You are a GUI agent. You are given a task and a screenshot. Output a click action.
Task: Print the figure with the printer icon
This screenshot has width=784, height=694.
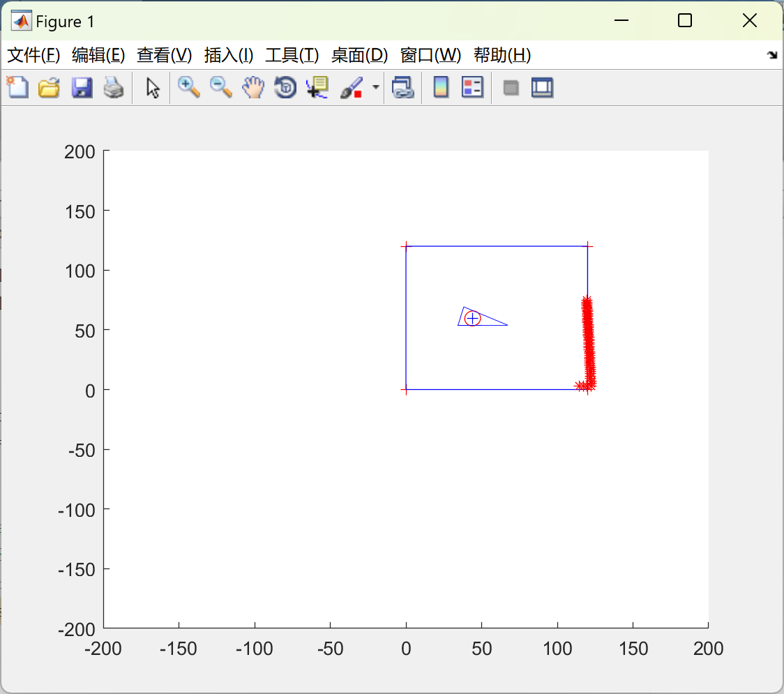(114, 87)
